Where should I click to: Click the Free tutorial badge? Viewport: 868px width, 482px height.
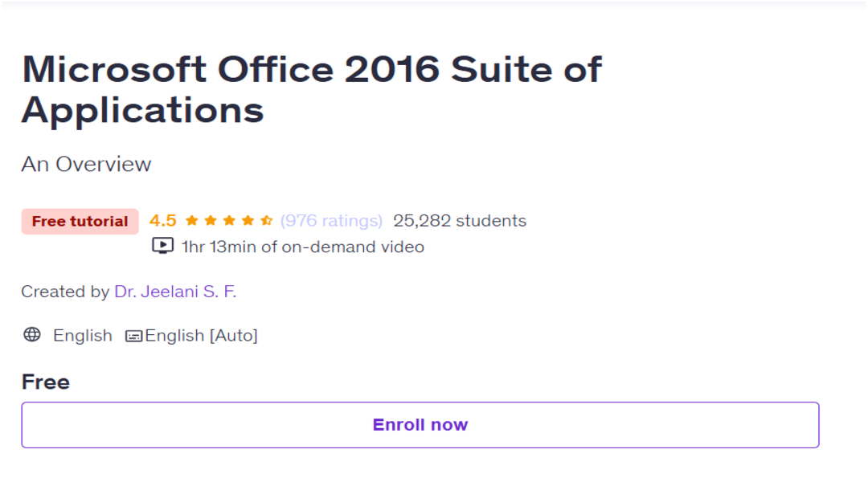click(80, 222)
